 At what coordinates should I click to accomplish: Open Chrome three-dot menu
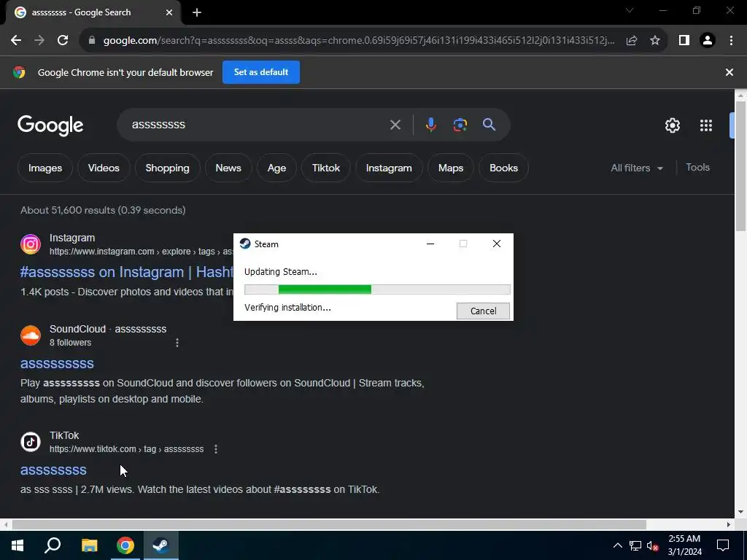coord(731,41)
